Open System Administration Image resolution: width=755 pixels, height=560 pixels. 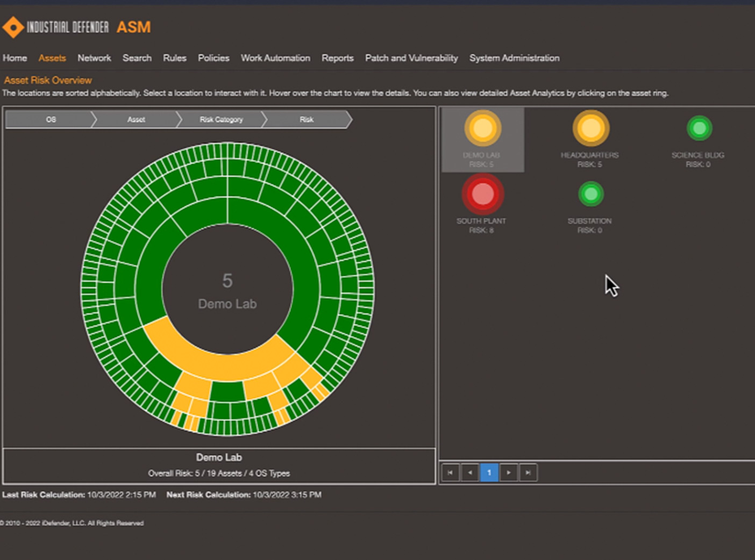(x=514, y=58)
